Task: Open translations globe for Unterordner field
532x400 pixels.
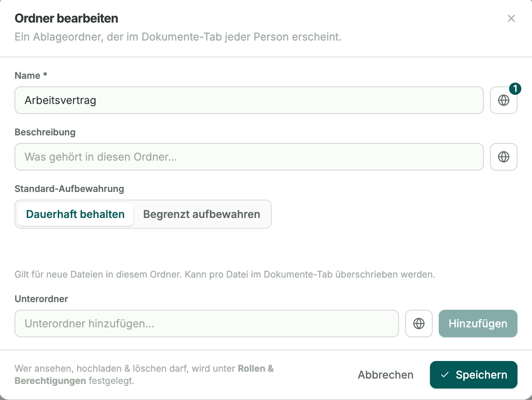Action: (x=418, y=324)
